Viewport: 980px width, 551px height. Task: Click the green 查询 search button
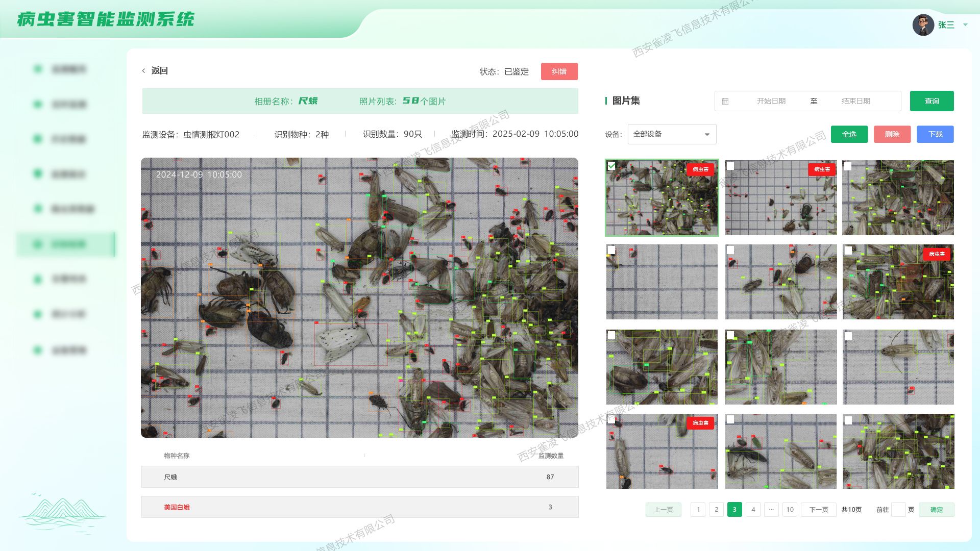point(932,101)
